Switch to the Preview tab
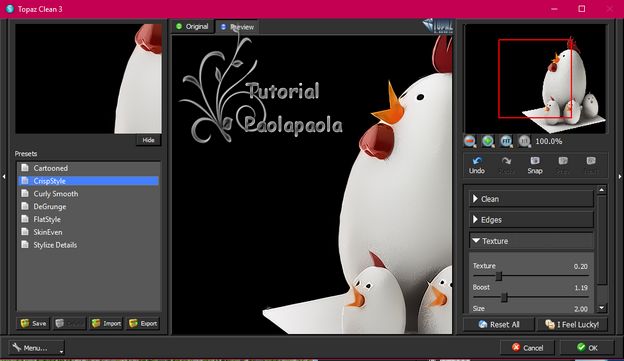The image size is (624, 361). (x=237, y=27)
